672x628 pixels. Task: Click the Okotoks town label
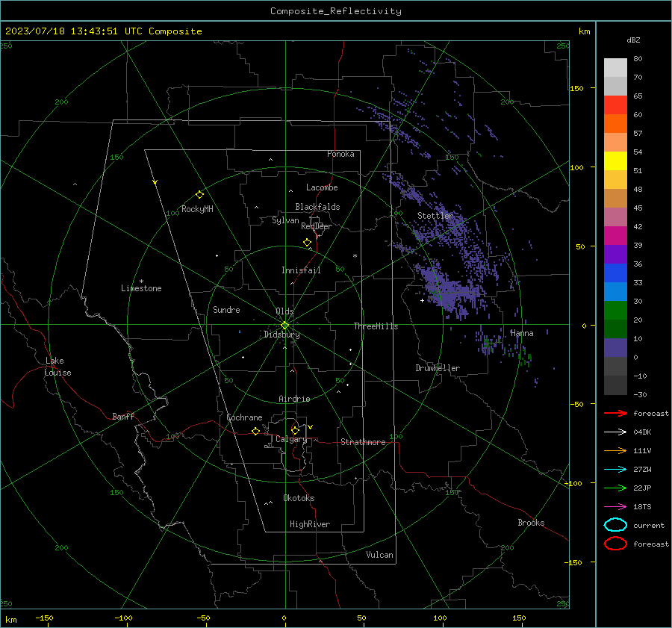[299, 498]
